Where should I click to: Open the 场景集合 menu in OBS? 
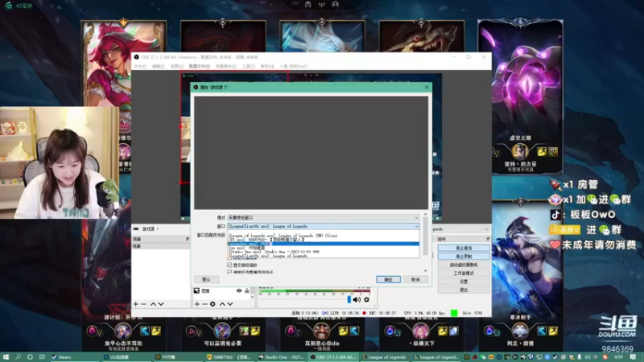pyautogui.click(x=226, y=66)
